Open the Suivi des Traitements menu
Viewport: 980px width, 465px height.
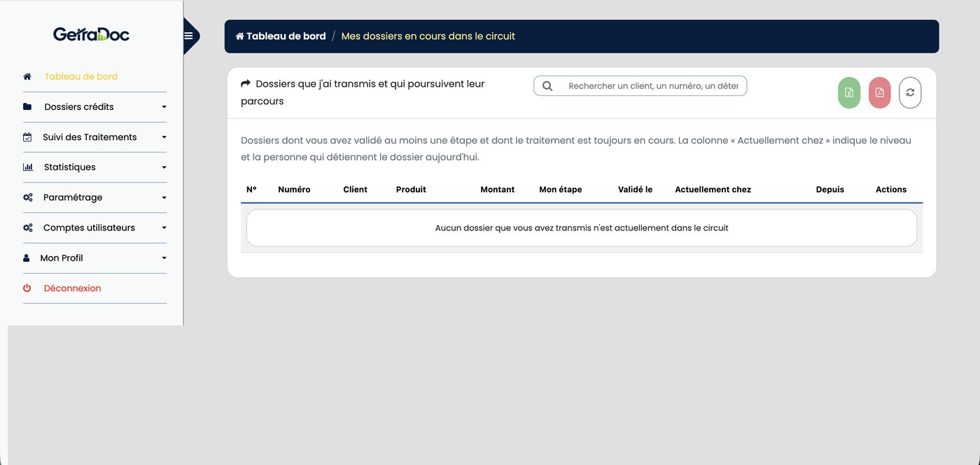pos(94,137)
